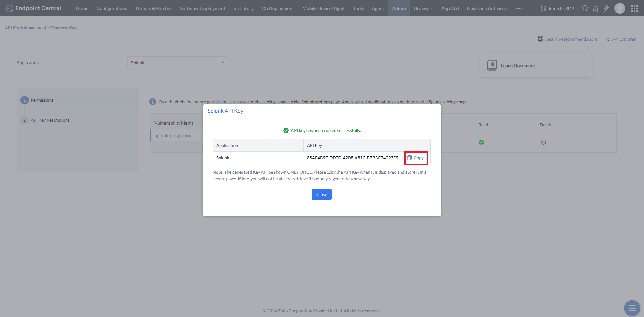Click the Security Recommendations shield icon
Viewport: 644px width, 317px height.
tap(540, 39)
